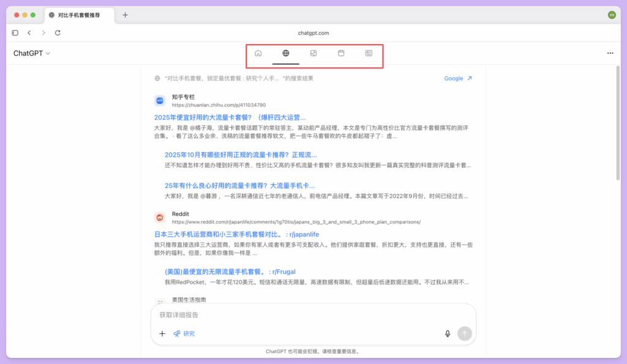Switch to image search results icon
627x364 pixels.
tap(313, 54)
